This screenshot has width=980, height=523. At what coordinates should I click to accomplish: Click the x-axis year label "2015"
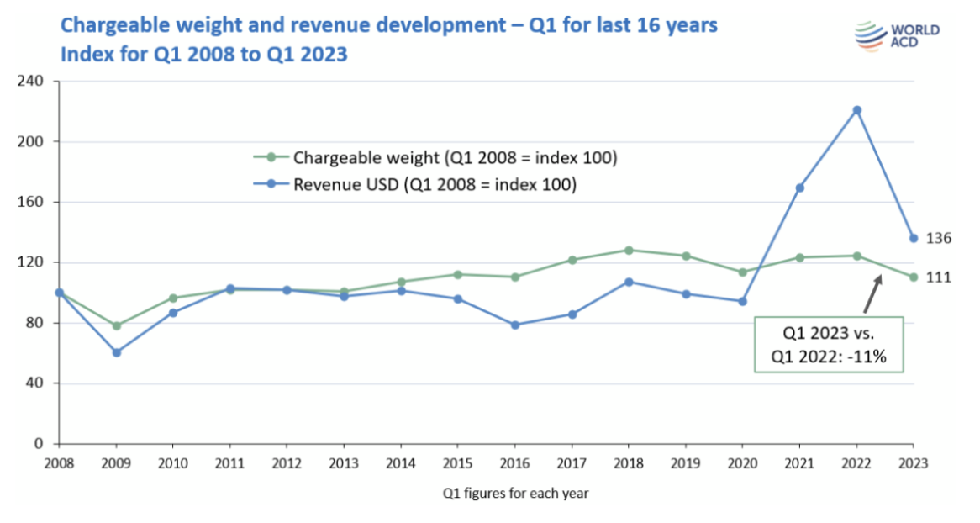(x=458, y=463)
